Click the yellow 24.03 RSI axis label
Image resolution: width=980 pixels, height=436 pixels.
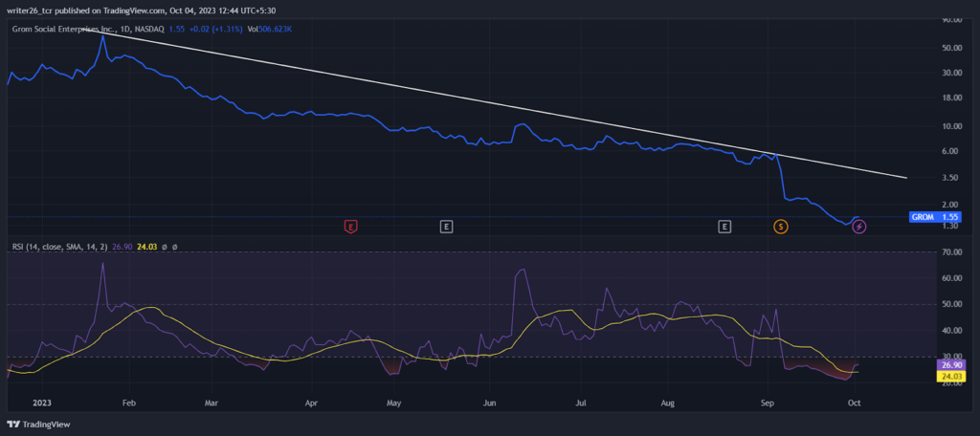[x=950, y=376]
